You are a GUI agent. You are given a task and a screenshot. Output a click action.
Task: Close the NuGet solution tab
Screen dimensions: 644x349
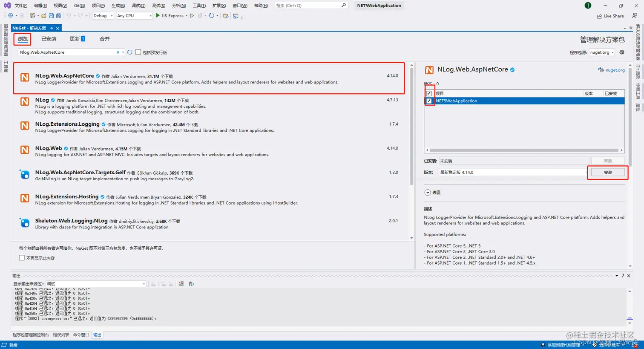57,28
